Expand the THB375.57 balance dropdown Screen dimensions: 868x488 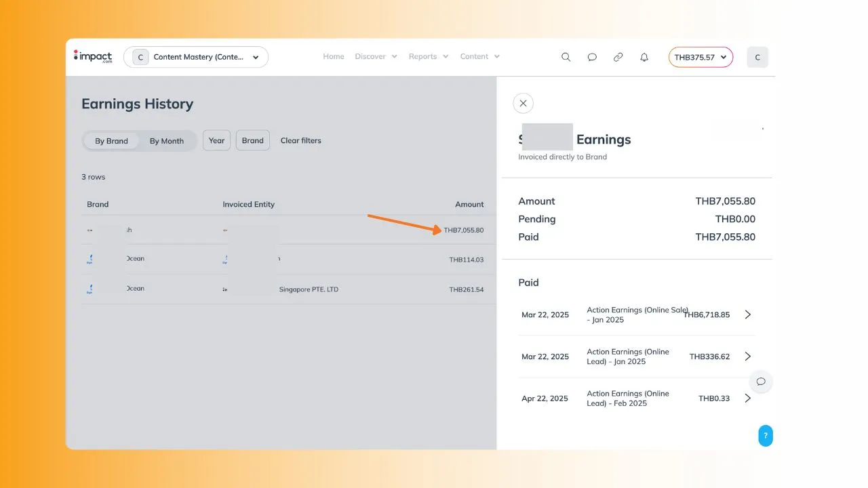701,58
